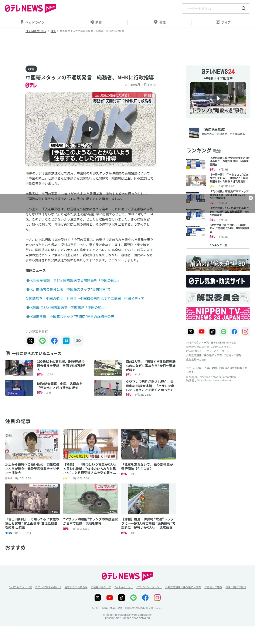Open 日テレ気象・防災サイト banner
The height and width of the screenshot is (644, 255).
pyautogui.click(x=218, y=281)
